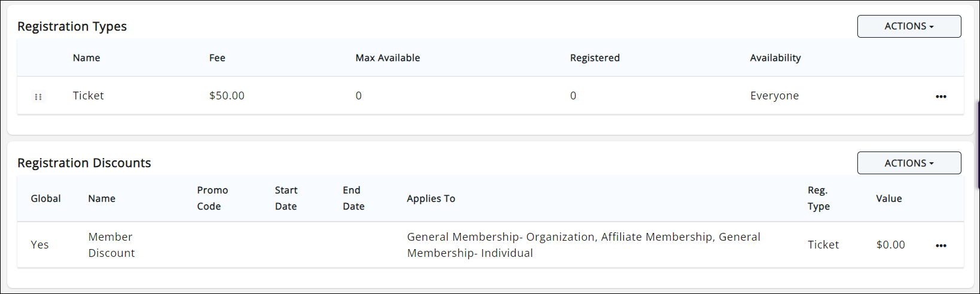Select the Member Discount name
This screenshot has width=980, height=294.
click(x=111, y=245)
